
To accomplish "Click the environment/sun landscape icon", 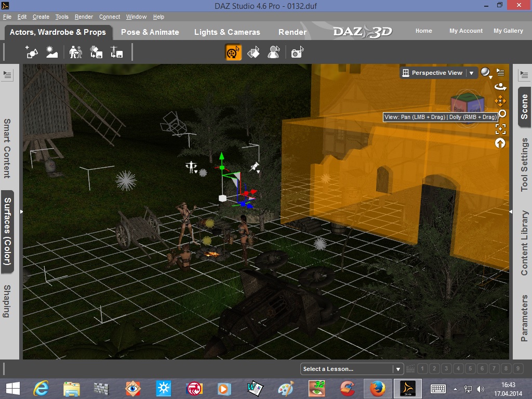I will coord(51,52).
